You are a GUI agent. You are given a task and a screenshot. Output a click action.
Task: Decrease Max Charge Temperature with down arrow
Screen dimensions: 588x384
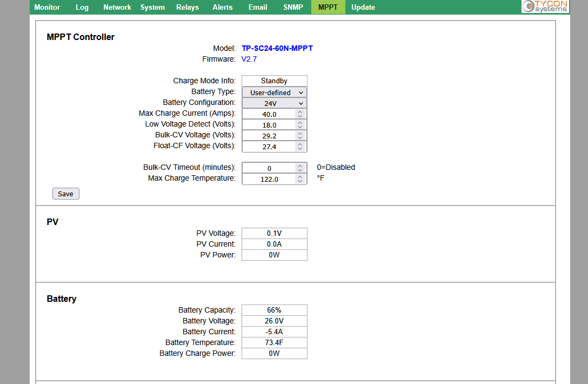300,181
